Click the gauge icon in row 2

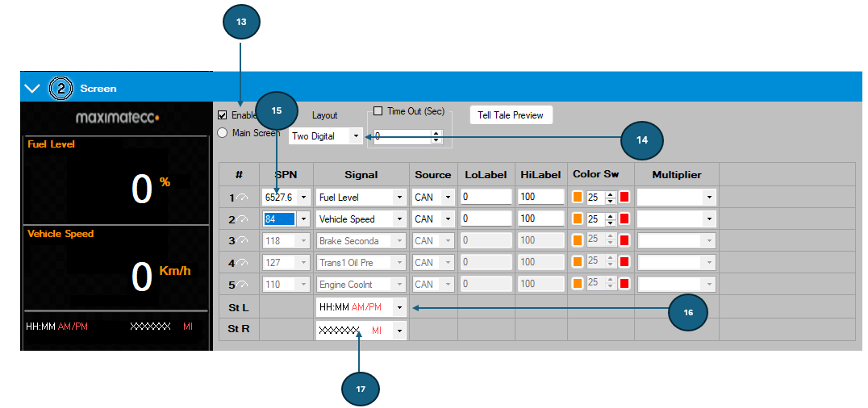click(x=242, y=220)
